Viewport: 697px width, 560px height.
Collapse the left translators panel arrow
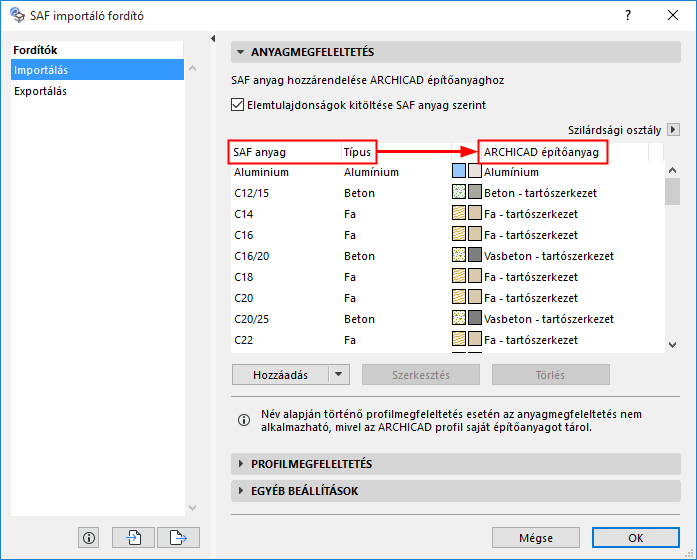click(x=213, y=39)
